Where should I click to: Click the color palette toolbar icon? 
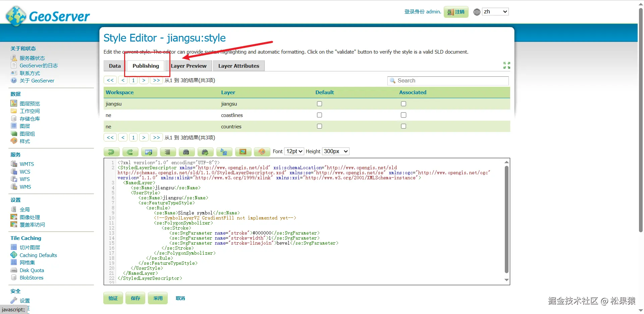tap(262, 152)
